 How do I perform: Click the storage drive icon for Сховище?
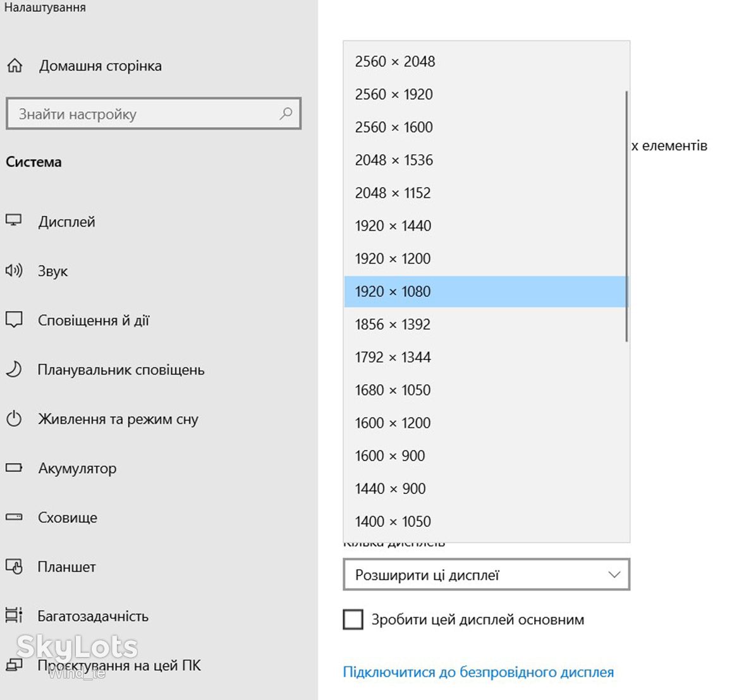14,517
